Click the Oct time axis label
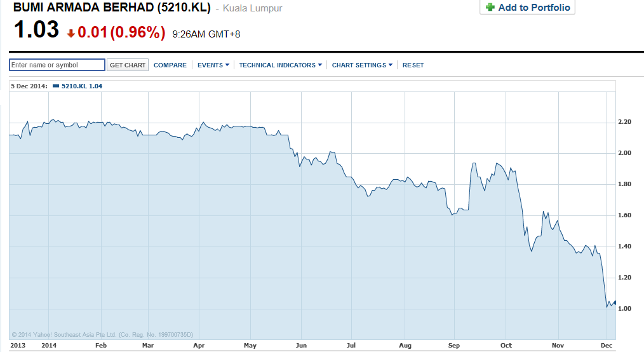The height and width of the screenshot is (352, 644). point(506,346)
